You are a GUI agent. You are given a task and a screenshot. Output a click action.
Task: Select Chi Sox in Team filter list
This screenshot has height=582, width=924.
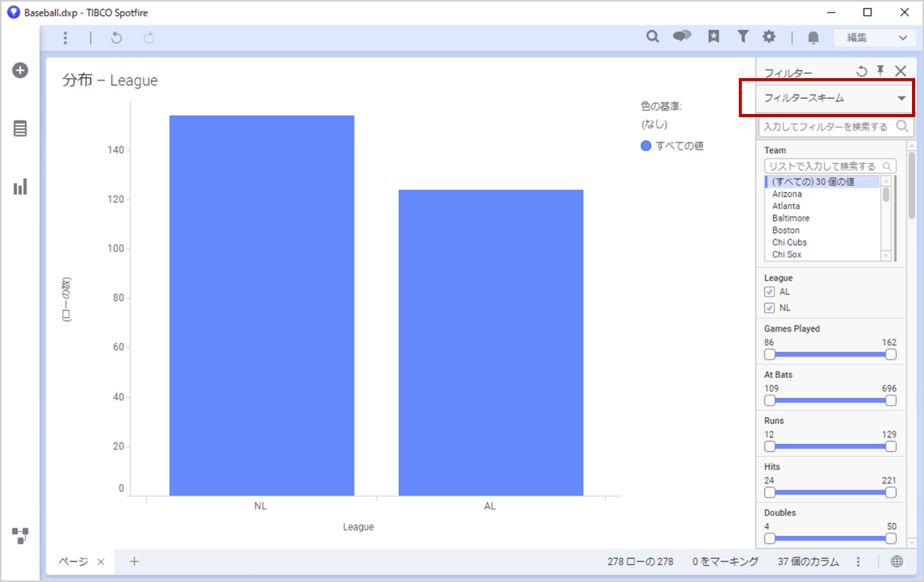(788, 254)
